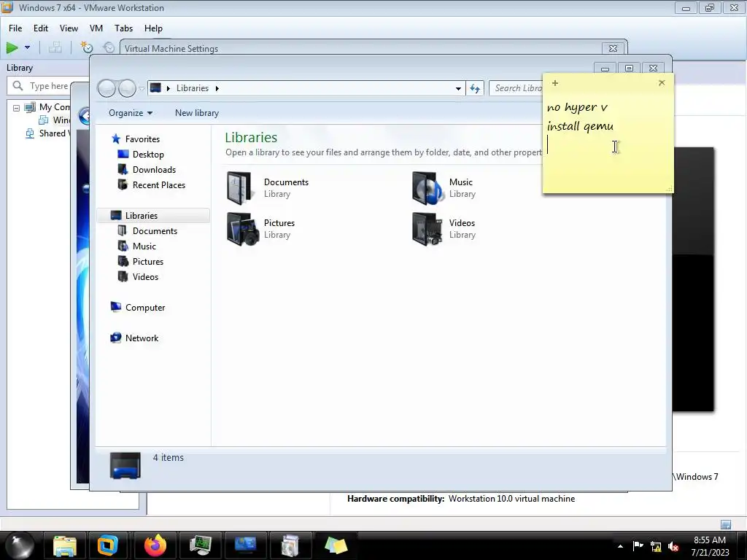Viewport: 747px width, 560px height.
Task: Click the Search Libraries field
Action: point(516,88)
